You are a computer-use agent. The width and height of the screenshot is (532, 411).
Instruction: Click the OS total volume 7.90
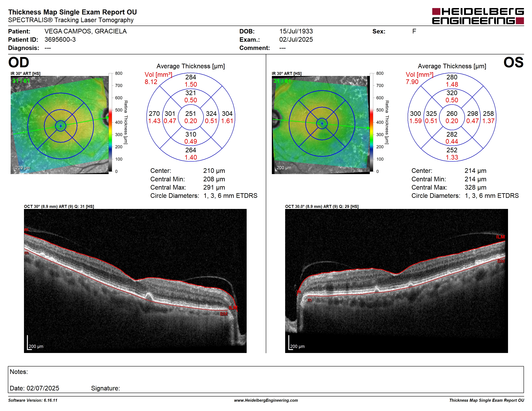pyautogui.click(x=412, y=82)
